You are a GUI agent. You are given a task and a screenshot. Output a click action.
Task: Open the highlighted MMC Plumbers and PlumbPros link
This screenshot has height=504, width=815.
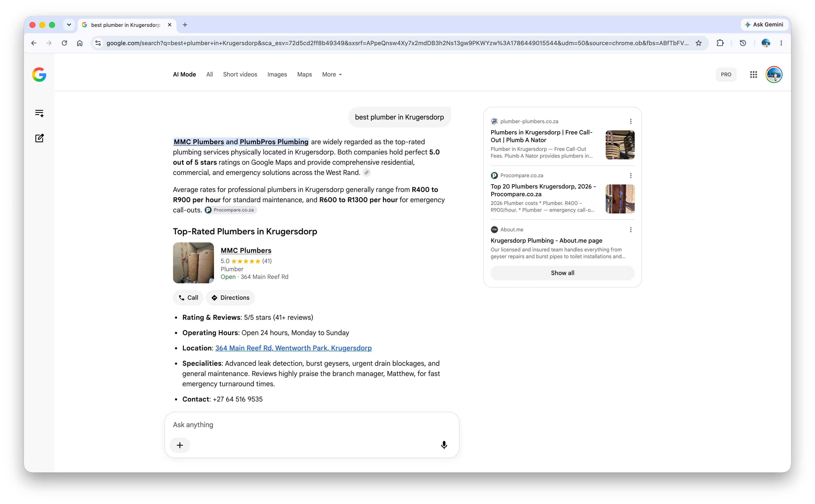point(241,142)
